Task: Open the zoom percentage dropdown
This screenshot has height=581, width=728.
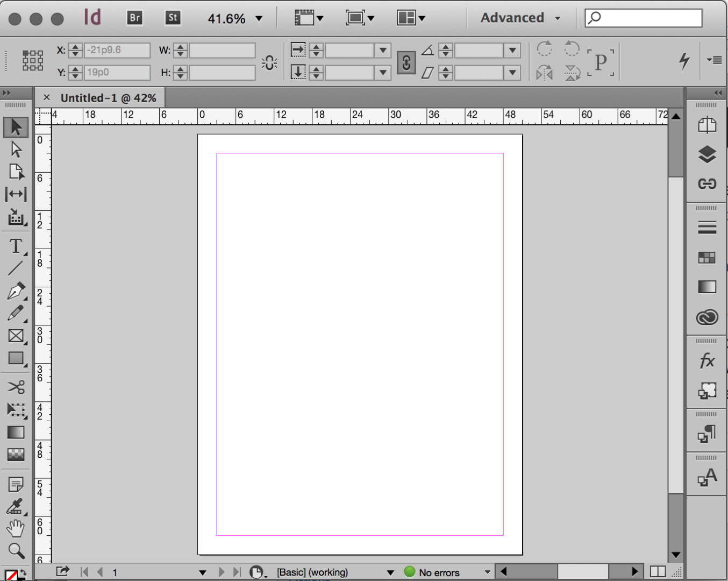Action: tap(259, 18)
